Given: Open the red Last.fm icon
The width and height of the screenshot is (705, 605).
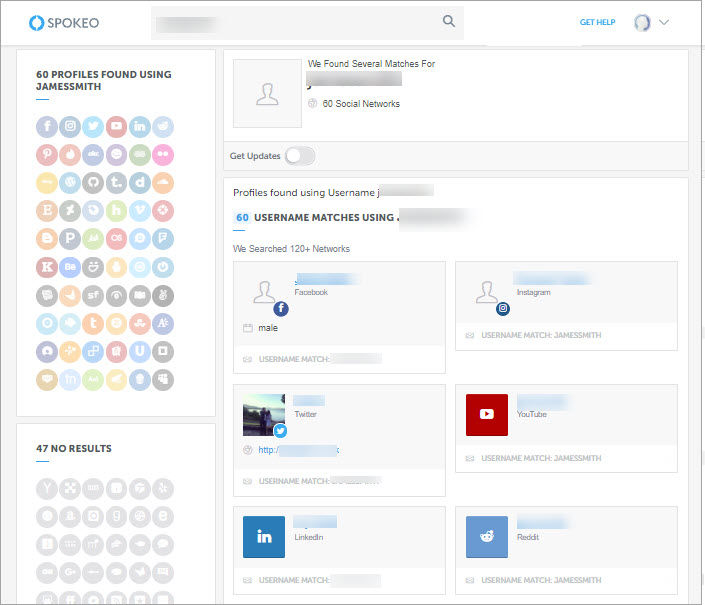Looking at the screenshot, I should pos(116,239).
